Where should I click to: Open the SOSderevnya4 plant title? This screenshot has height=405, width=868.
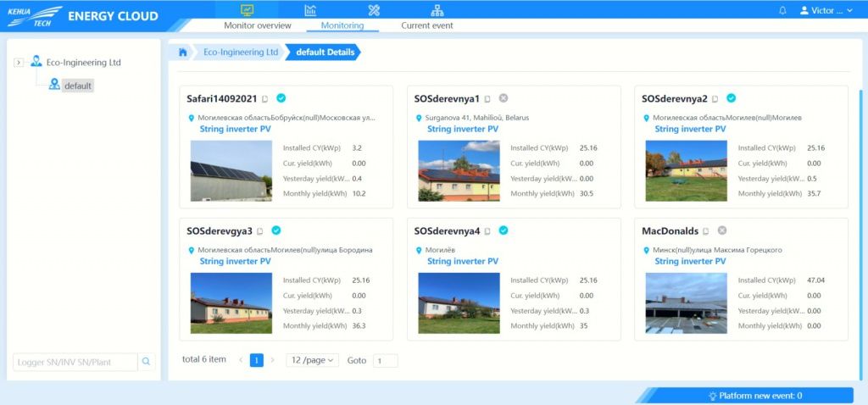(x=447, y=230)
